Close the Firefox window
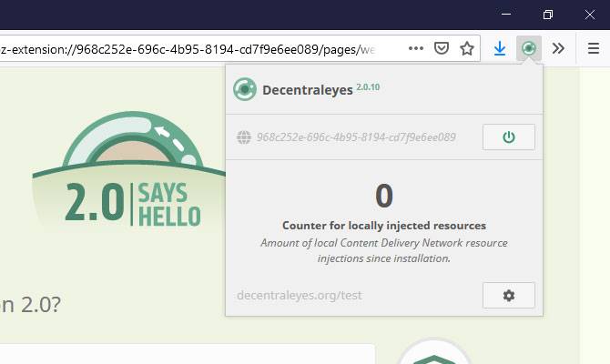Viewport: 610px width, 364px height. pos(590,15)
